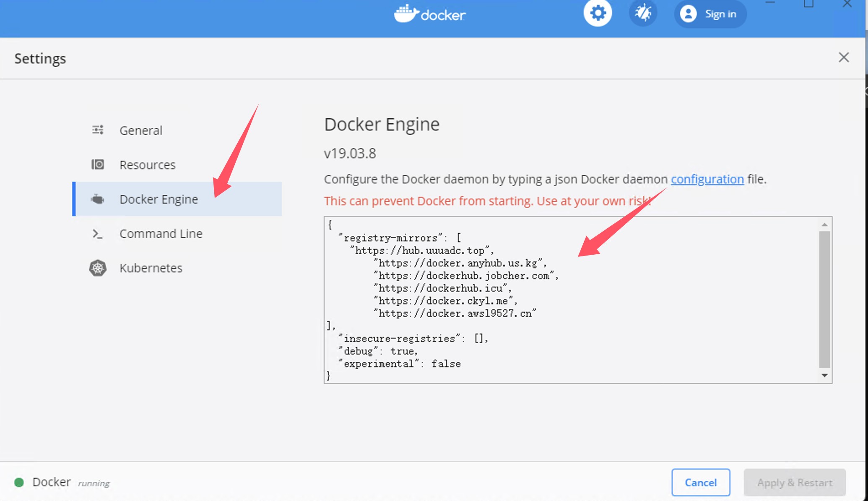Select the Resources settings panel icon
Viewport: 868px width, 501px height.
click(97, 164)
